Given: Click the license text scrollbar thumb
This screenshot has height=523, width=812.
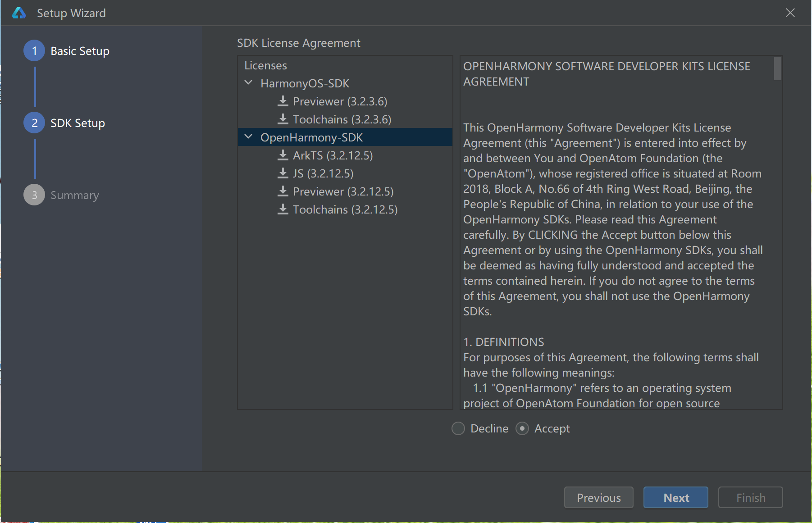Looking at the screenshot, I should (x=778, y=68).
